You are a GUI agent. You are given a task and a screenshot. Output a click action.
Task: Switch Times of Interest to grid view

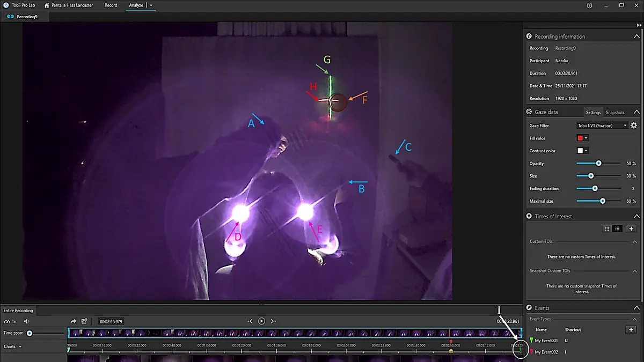pos(607,228)
